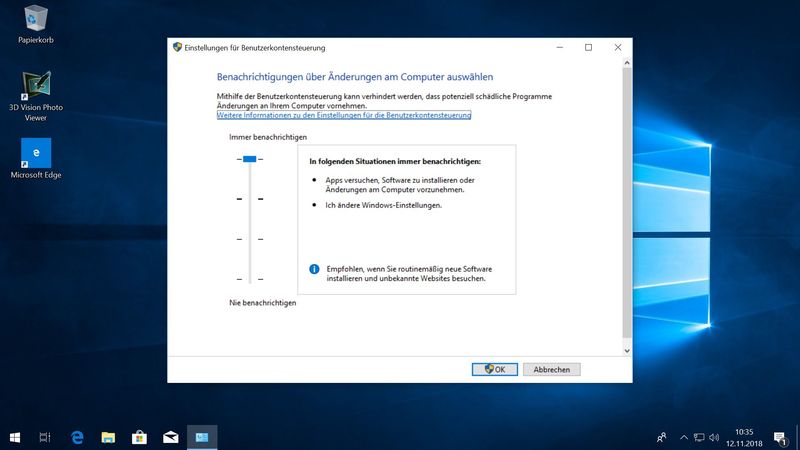The image size is (800, 450).
Task: Open network status tray icon
Action: coord(699,437)
